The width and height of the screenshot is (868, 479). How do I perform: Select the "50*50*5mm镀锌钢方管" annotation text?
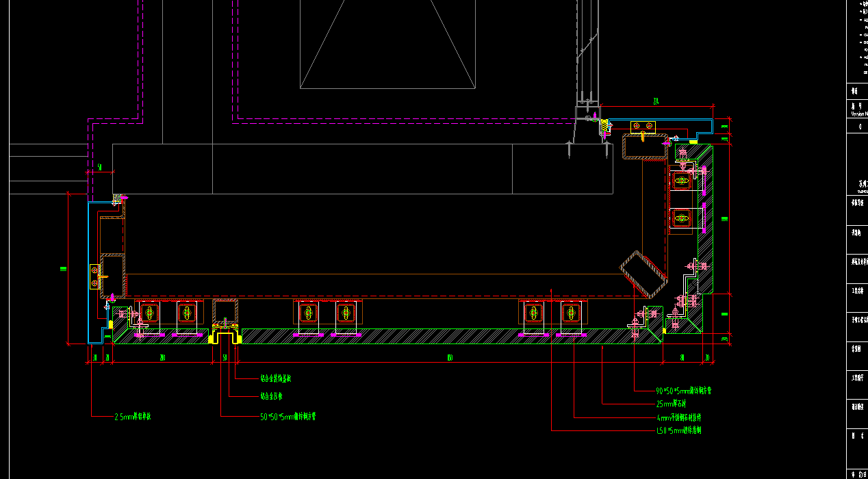coord(288,416)
